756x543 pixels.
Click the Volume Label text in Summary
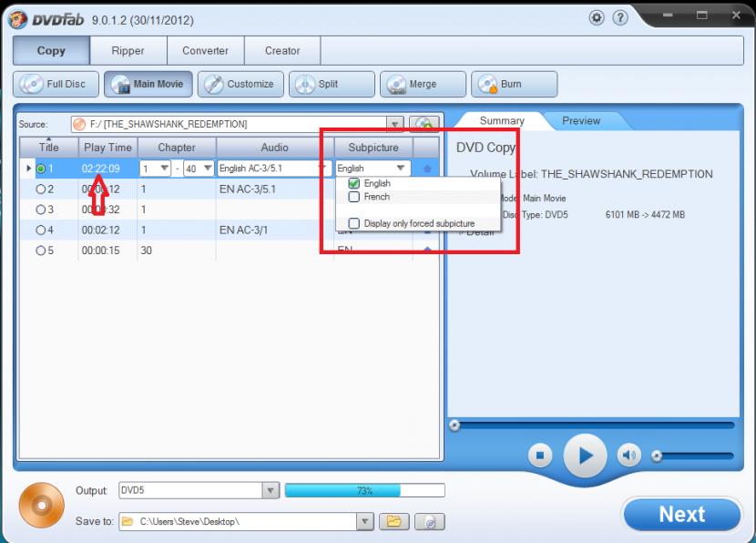(591, 174)
